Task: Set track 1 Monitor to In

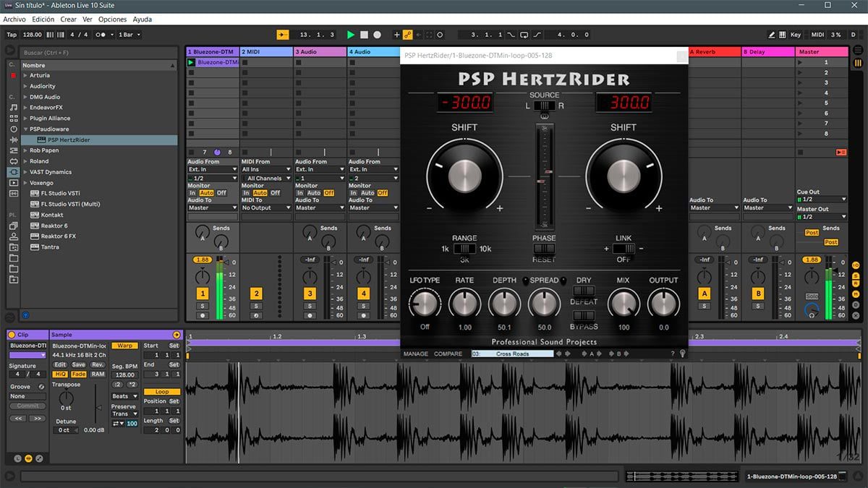Action: [192, 193]
